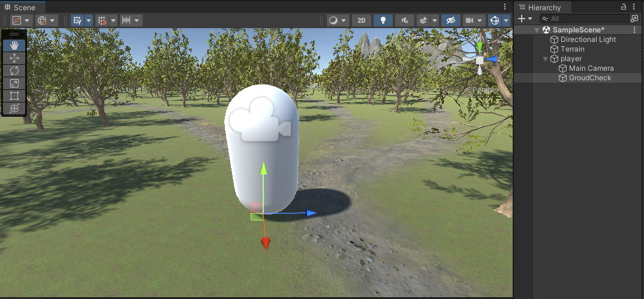The image size is (644, 299).
Task: Select the Hand (view) tool
Action: tap(14, 45)
